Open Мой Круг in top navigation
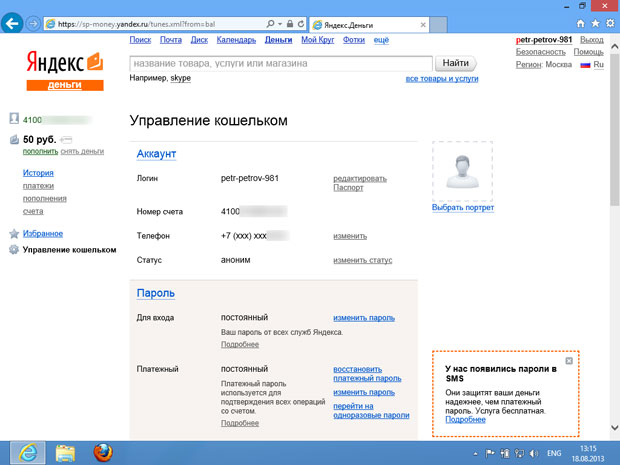This screenshot has width=620, height=465. pyautogui.click(x=318, y=40)
